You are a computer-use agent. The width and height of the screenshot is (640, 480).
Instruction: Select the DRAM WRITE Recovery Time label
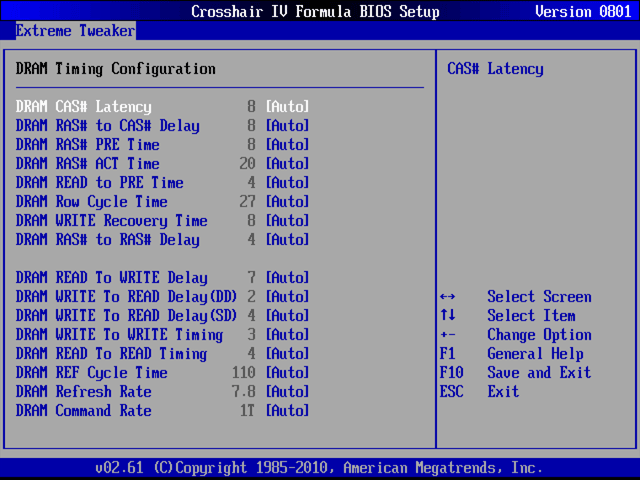(x=112, y=220)
